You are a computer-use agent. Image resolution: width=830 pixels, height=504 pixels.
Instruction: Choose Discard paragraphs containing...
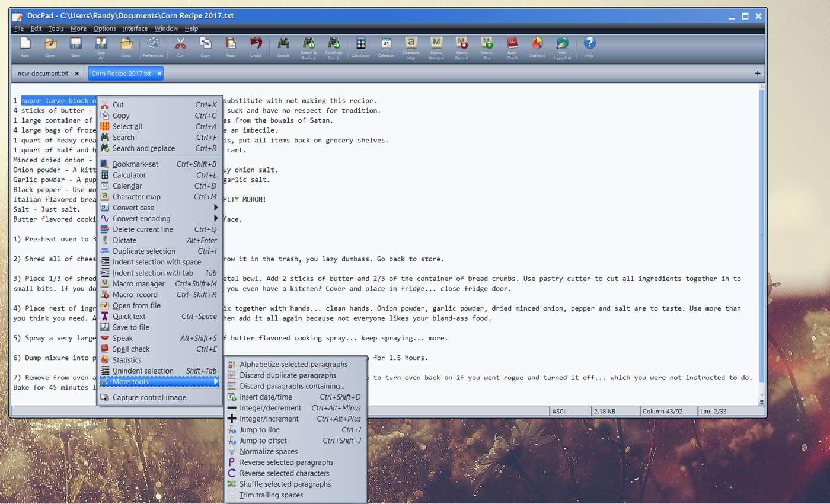[295, 386]
